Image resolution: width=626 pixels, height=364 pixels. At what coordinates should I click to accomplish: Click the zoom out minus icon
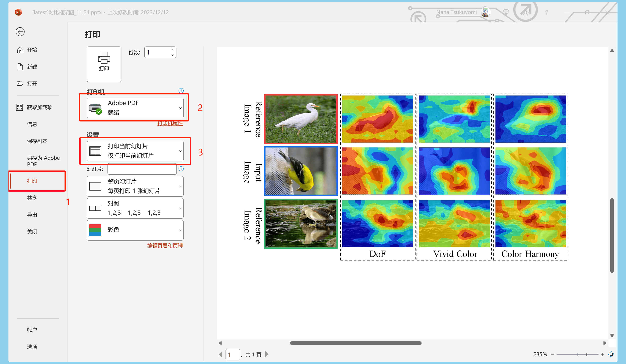pyautogui.click(x=552, y=354)
